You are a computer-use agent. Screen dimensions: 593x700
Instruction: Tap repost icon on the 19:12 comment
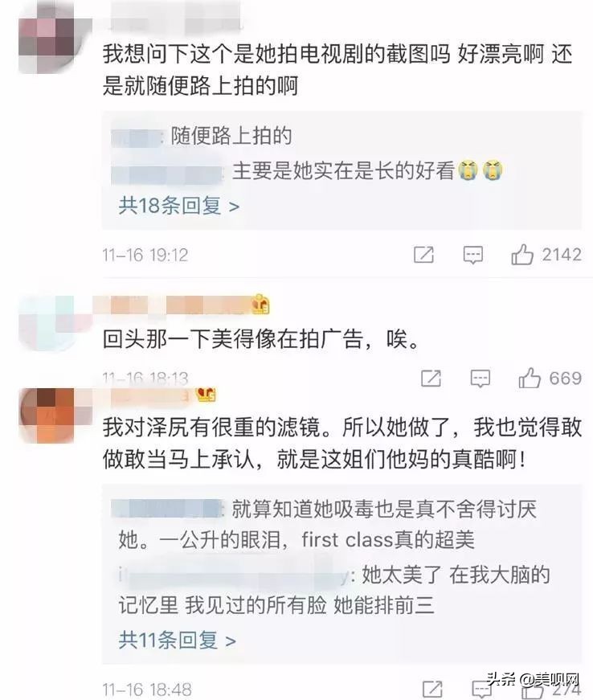[x=423, y=255]
